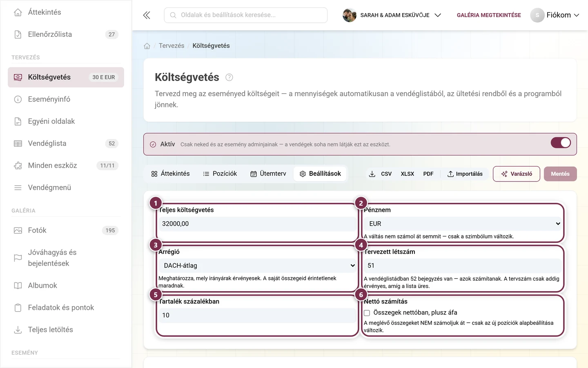Click the Tervezés breadcrumb link
This screenshot has width=588, height=368.
[171, 46]
